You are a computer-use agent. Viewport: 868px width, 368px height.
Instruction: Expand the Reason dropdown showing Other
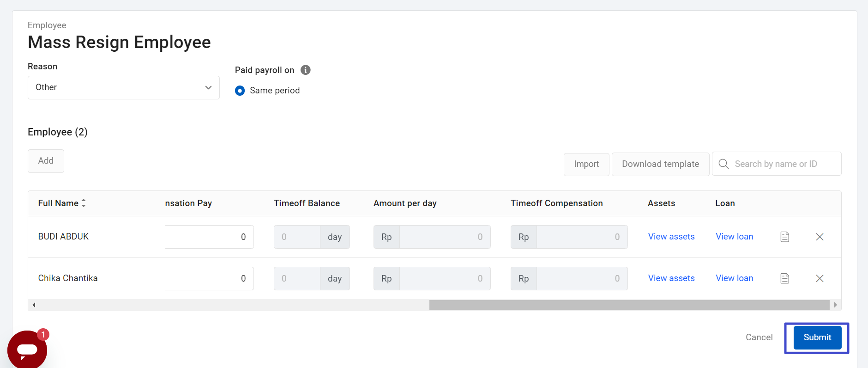(x=123, y=87)
